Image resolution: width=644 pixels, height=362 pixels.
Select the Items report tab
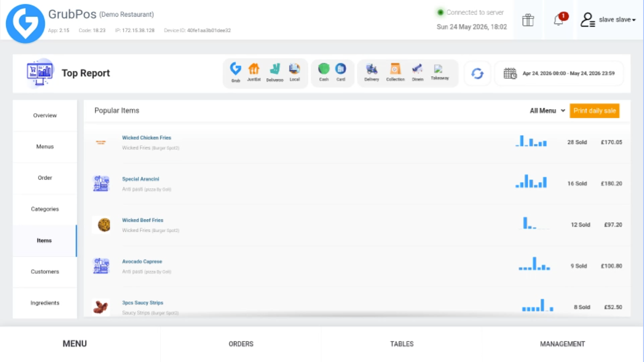(x=45, y=241)
